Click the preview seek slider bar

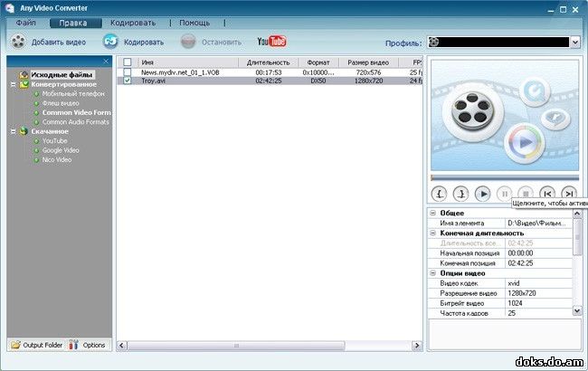pos(505,177)
